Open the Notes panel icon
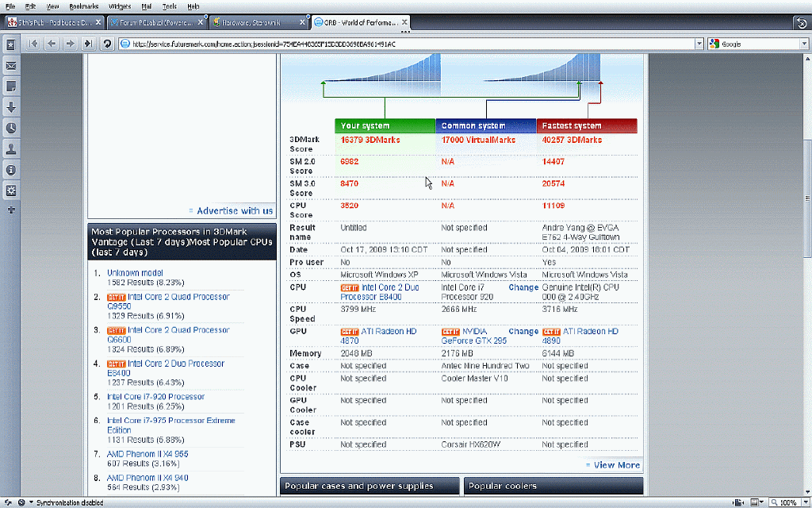 pos(10,87)
